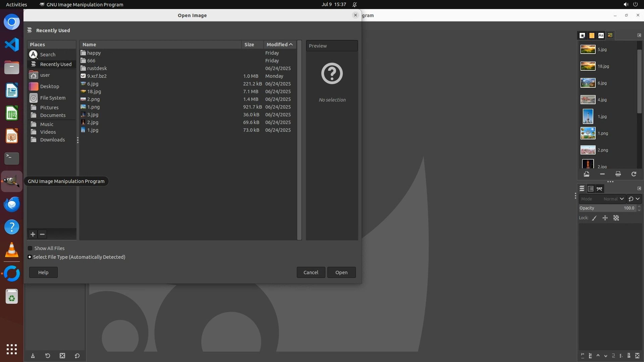The image size is (644, 362).
Task: Click the Search place icon
Action: 34,54
